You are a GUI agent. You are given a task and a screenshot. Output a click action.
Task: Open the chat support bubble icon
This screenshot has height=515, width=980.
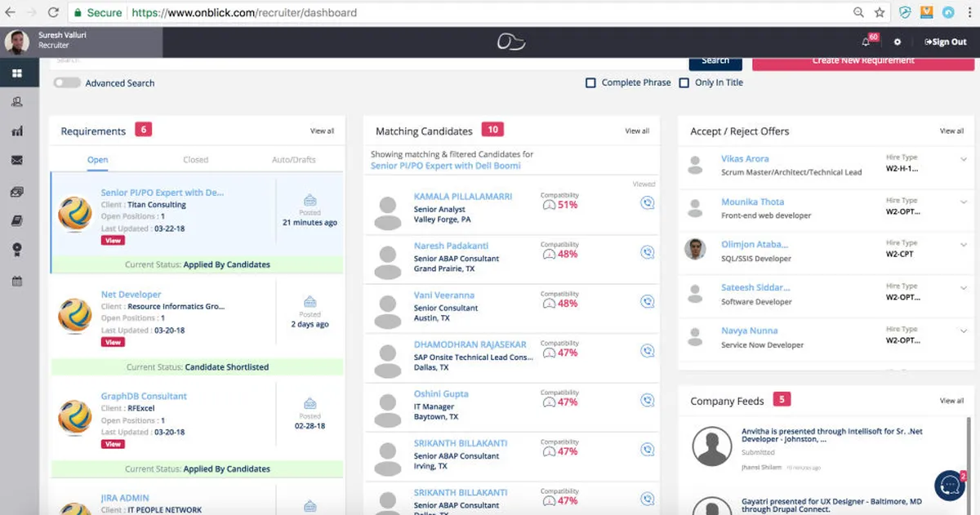click(x=950, y=485)
